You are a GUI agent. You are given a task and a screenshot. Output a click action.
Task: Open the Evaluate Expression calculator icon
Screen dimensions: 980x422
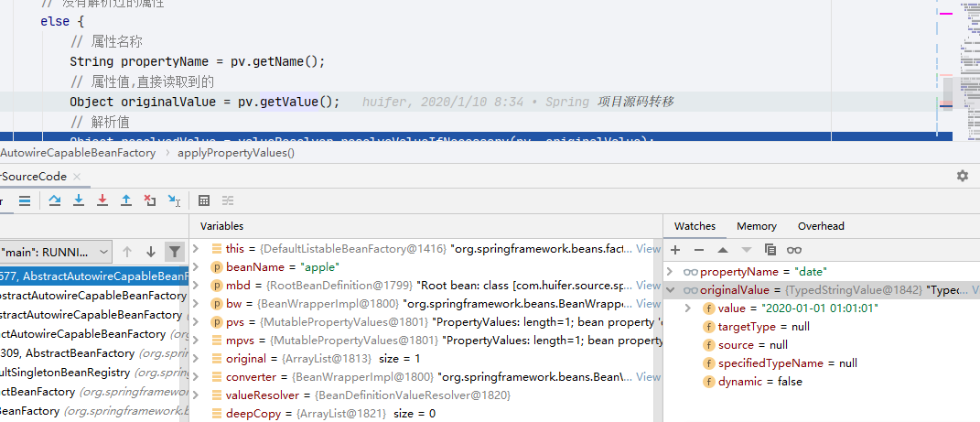pyautogui.click(x=204, y=200)
